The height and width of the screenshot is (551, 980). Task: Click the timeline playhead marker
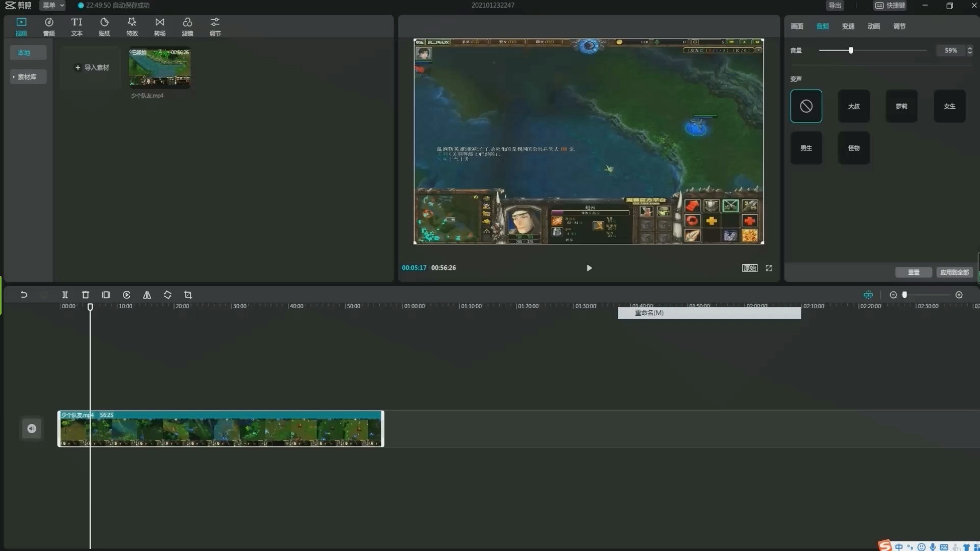pyautogui.click(x=90, y=307)
